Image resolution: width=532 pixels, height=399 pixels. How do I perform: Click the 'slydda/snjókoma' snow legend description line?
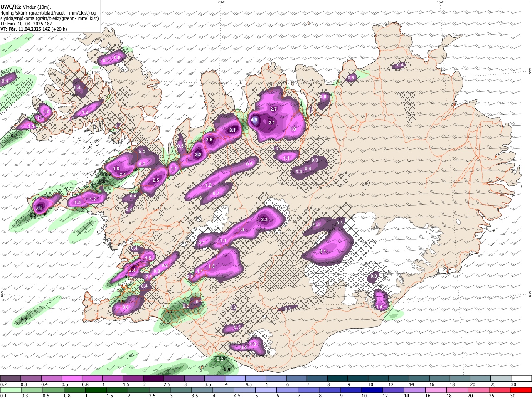[49, 18]
